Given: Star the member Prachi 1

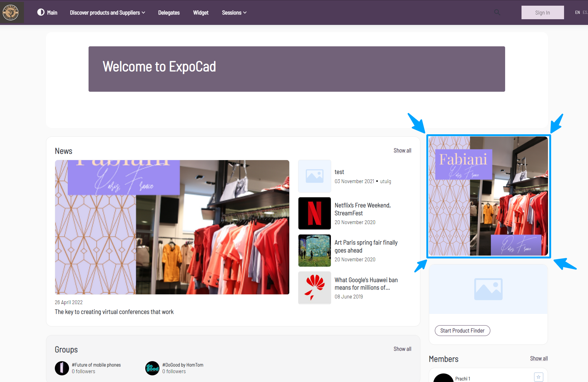Looking at the screenshot, I should (x=538, y=377).
